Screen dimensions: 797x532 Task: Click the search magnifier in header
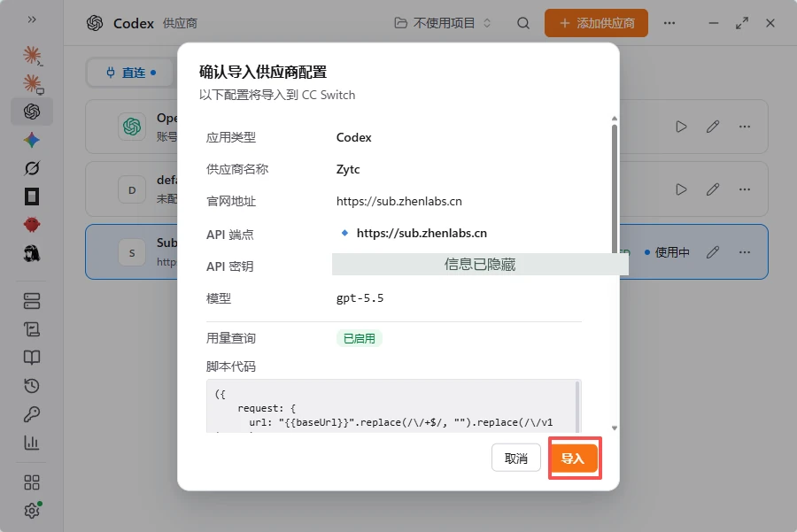coord(523,23)
